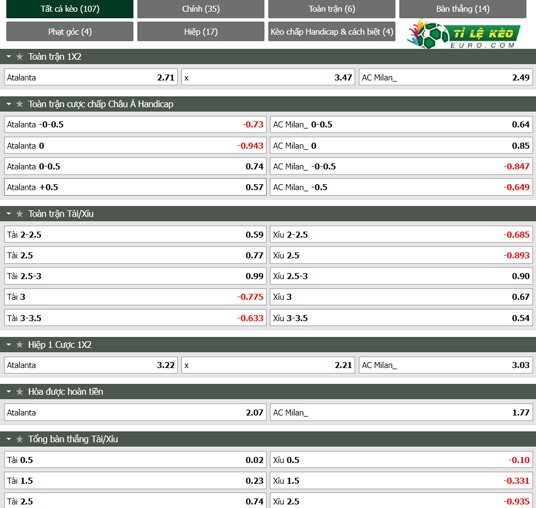Collapse the Hòa được hoàn tiền arrow

(9, 392)
